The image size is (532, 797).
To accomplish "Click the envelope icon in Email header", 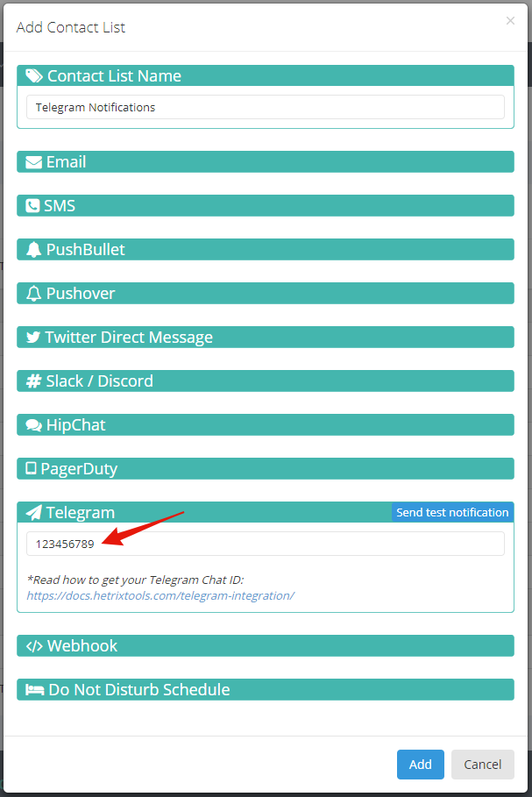I will pos(33,162).
